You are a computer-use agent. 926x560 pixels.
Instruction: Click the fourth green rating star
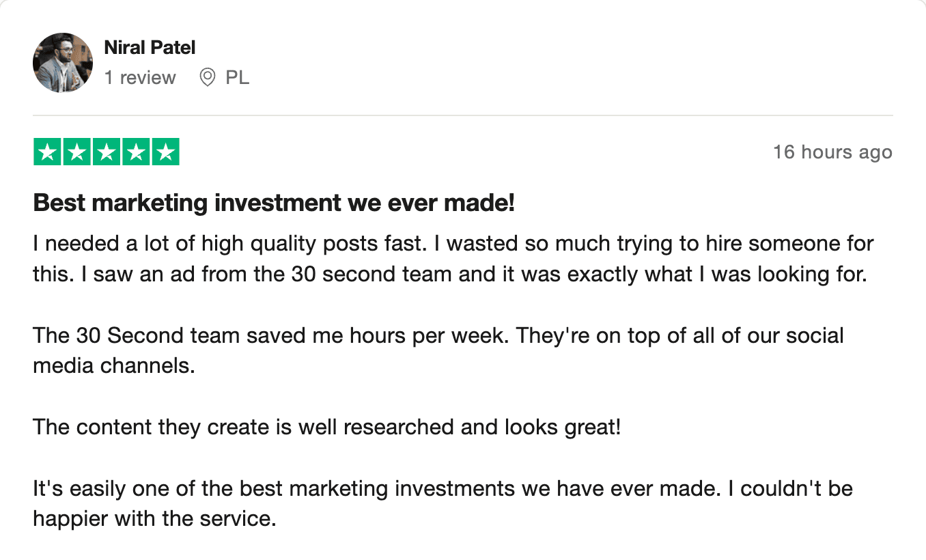pyautogui.click(x=135, y=152)
